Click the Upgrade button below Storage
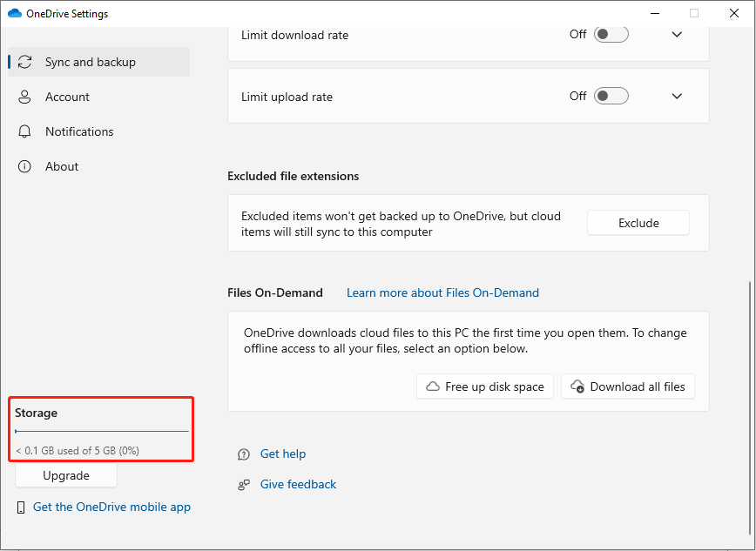The width and height of the screenshot is (756, 551). click(65, 475)
